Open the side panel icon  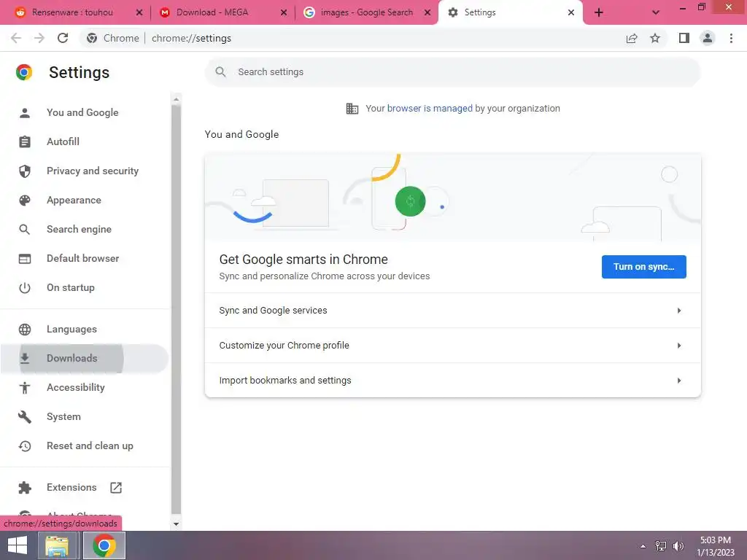pos(684,38)
